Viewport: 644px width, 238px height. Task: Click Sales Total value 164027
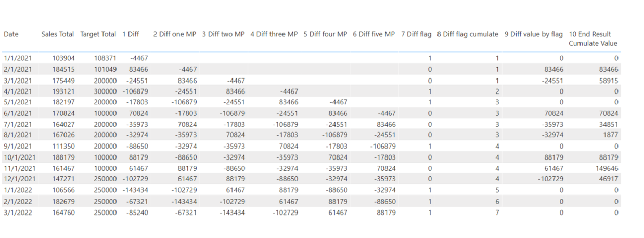[x=63, y=124]
